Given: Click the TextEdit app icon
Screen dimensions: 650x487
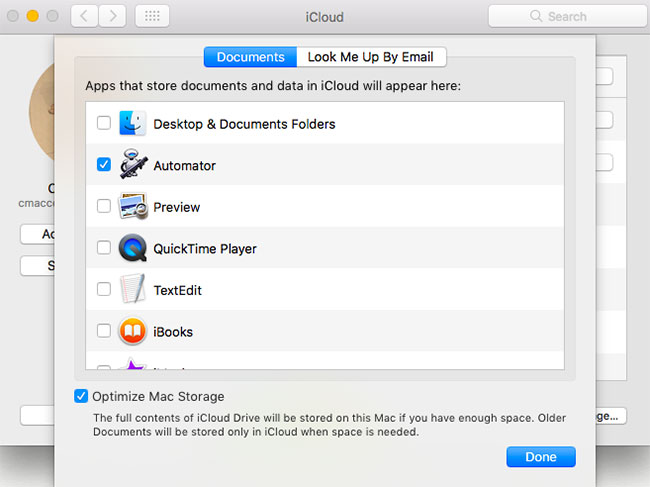Looking at the screenshot, I should coord(133,290).
